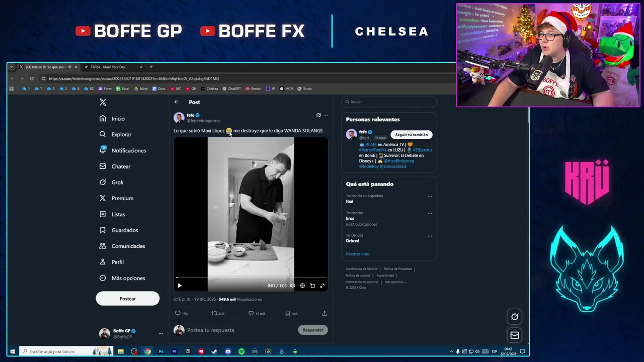This screenshot has width=644, height=362.
Task: Open Notificaciones in the sidebar
Action: coord(123,150)
